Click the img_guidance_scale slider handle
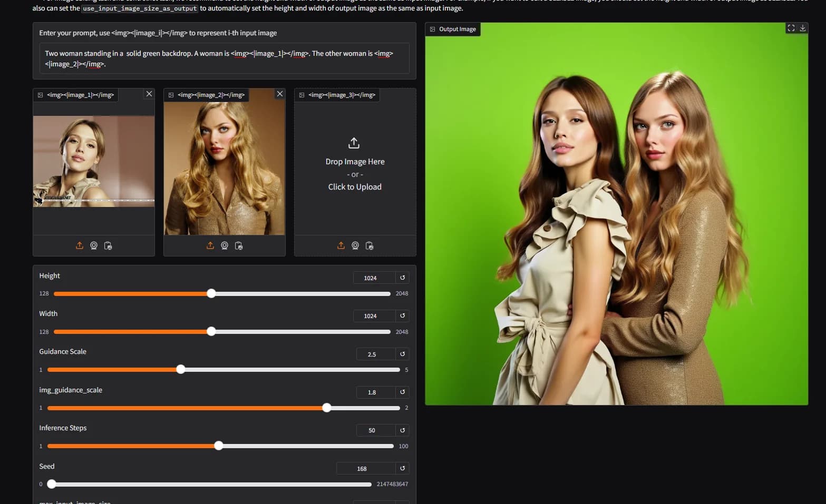This screenshot has height=504, width=826. click(x=327, y=408)
